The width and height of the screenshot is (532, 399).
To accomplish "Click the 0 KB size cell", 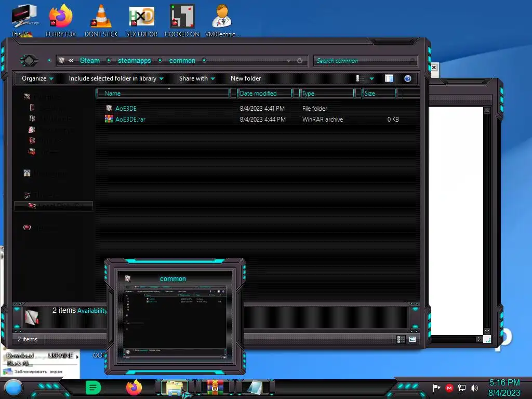I will click(x=393, y=119).
